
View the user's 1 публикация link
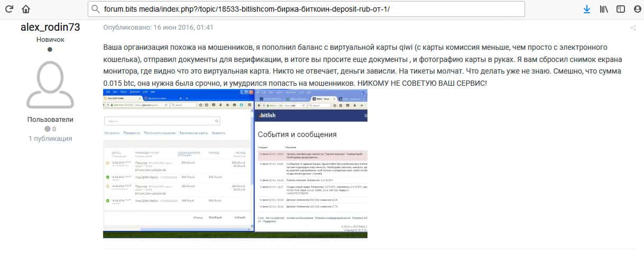[50, 138]
